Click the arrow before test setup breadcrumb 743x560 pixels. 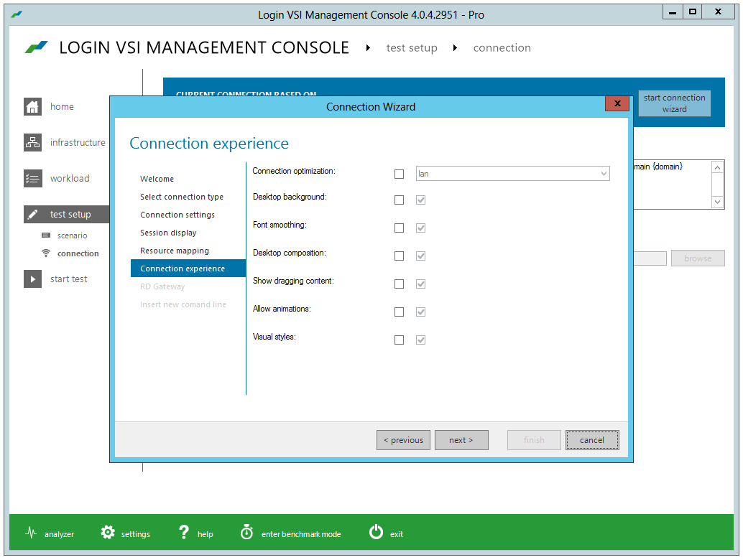point(368,48)
